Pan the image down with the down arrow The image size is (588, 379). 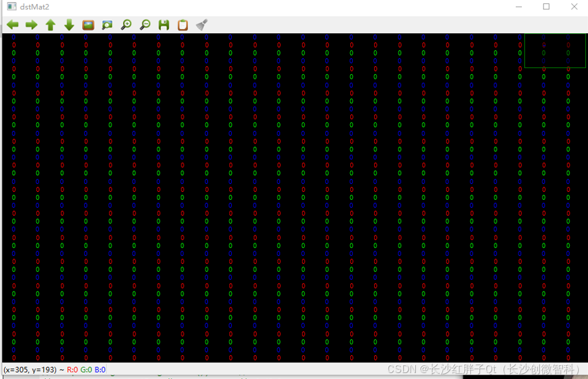click(x=70, y=25)
